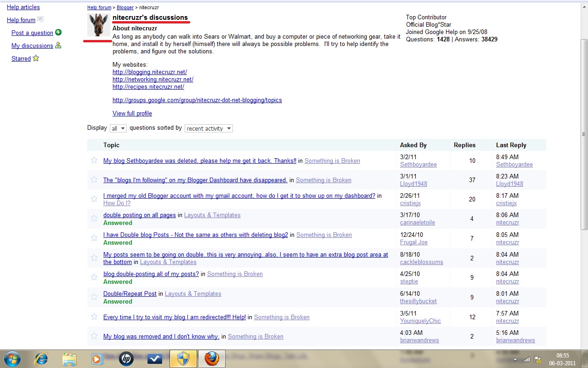The image size is (588, 368).
Task: Open the "Double/Repeat Post" topic
Action: 130,293
